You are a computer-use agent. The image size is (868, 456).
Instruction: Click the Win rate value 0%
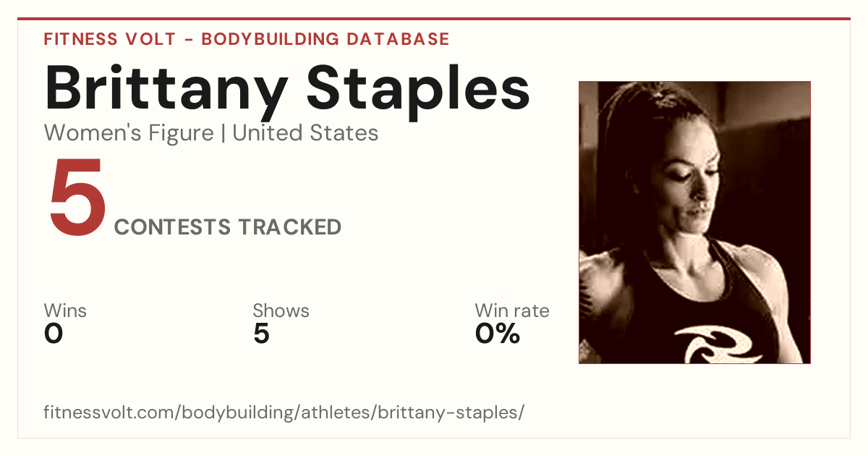click(x=498, y=334)
